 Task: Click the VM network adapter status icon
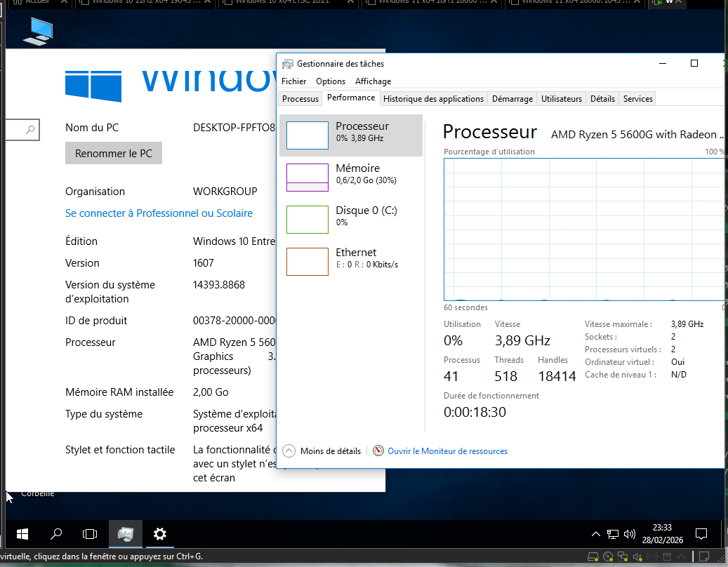pos(623,556)
